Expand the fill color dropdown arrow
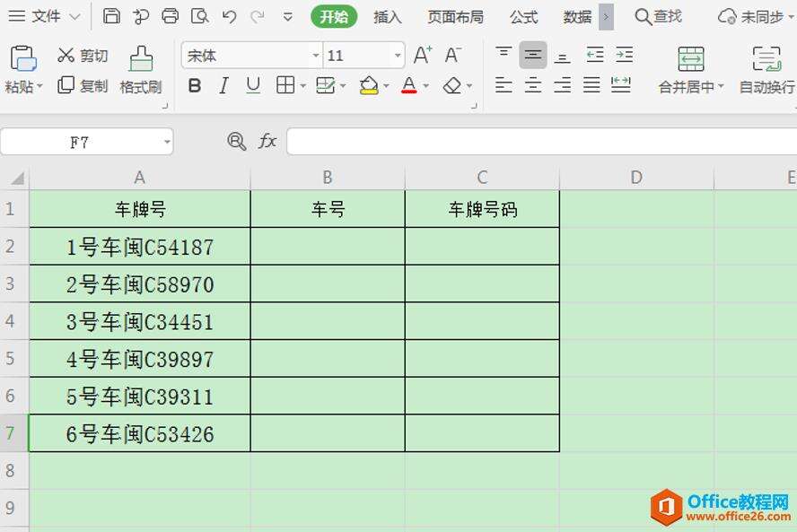This screenshot has height=532, width=797. pyautogui.click(x=386, y=85)
